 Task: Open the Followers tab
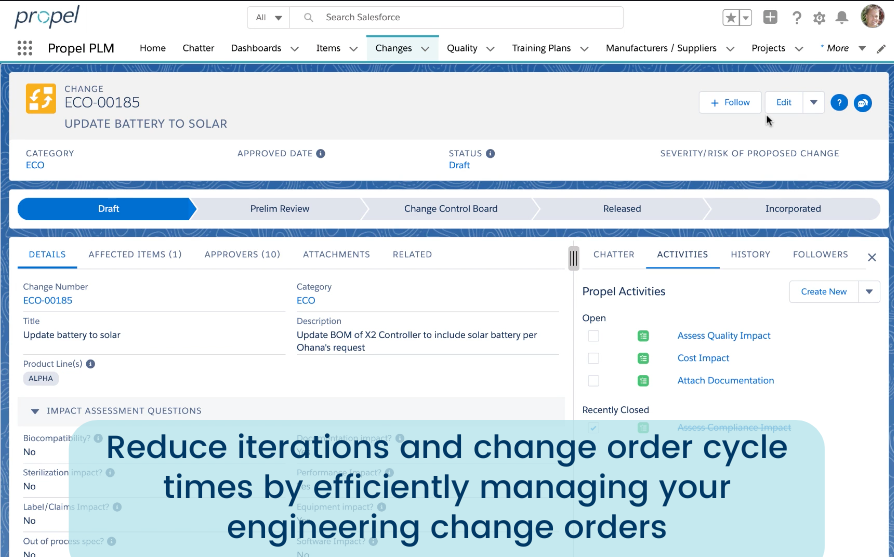click(x=820, y=254)
